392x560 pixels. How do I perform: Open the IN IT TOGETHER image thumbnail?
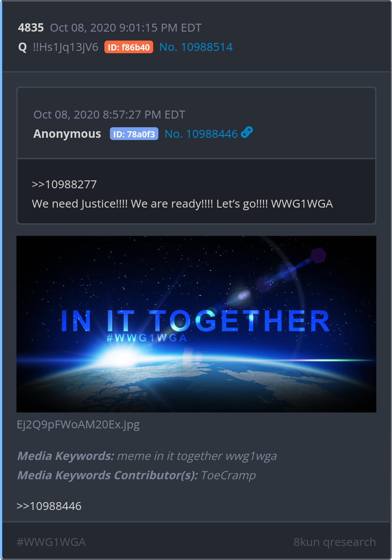(196, 324)
